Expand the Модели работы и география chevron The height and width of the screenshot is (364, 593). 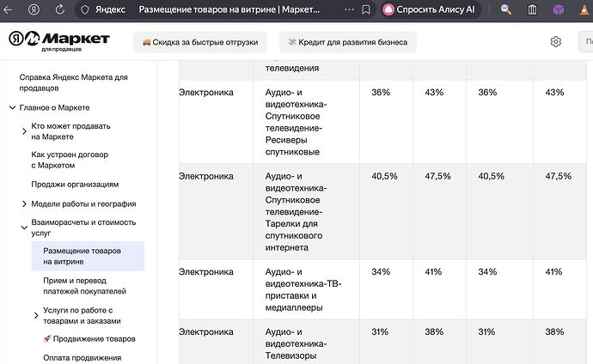point(24,204)
